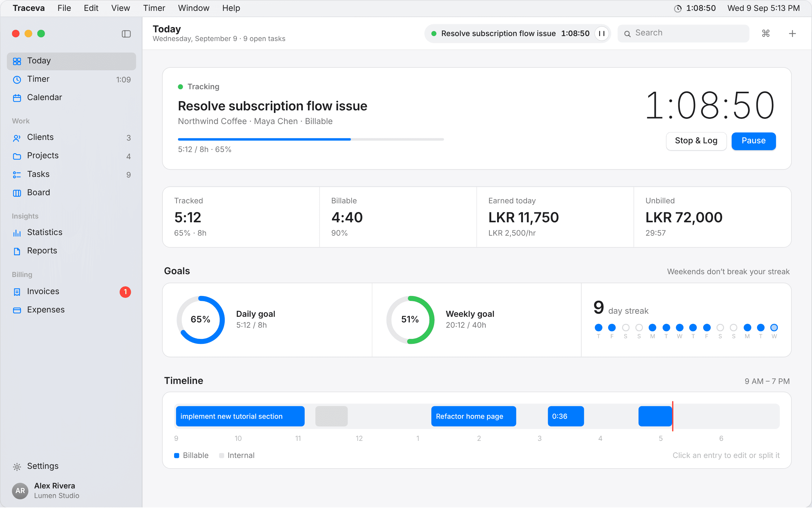Open the Help menu
Viewport: 812px width, 508px height.
pyautogui.click(x=231, y=8)
